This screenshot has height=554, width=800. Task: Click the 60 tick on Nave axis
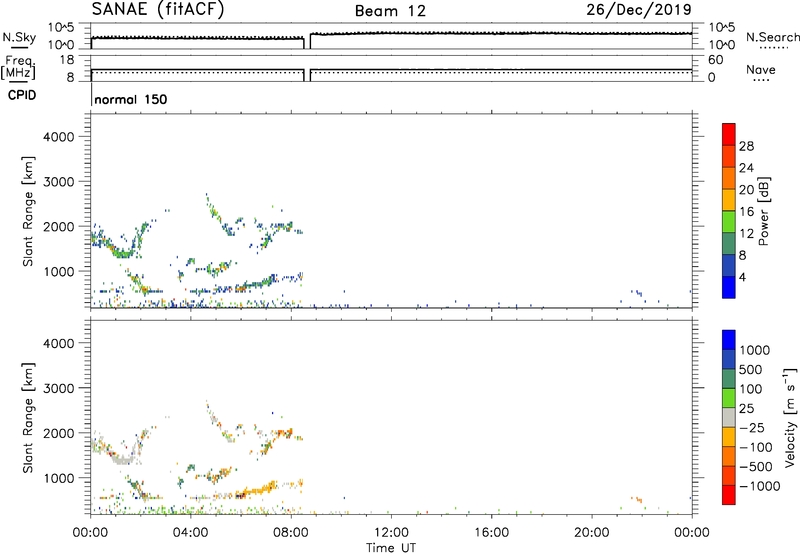716,60
